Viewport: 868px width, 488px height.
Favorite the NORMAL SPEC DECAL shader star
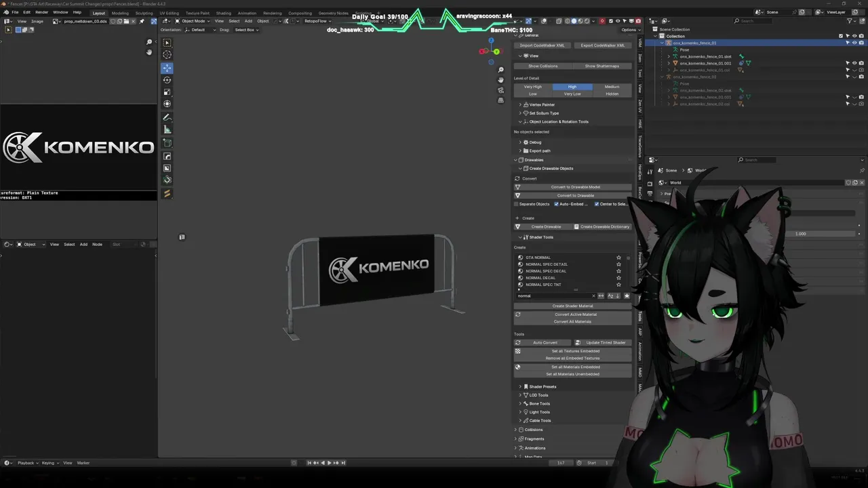618,271
